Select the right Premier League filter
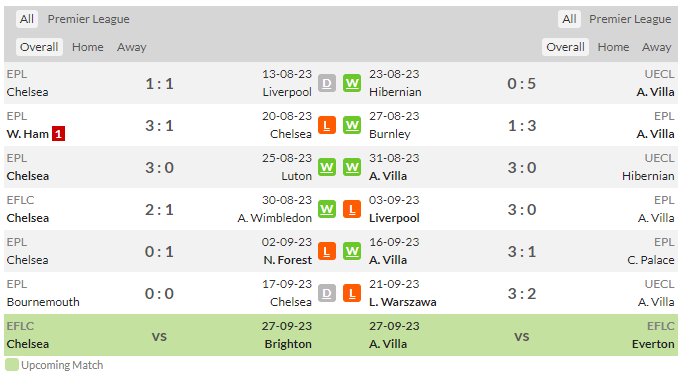 tap(630, 19)
